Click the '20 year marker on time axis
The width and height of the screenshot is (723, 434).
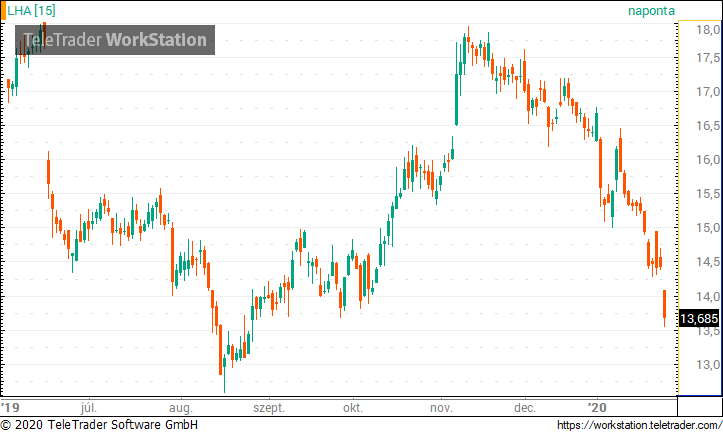tap(597, 408)
